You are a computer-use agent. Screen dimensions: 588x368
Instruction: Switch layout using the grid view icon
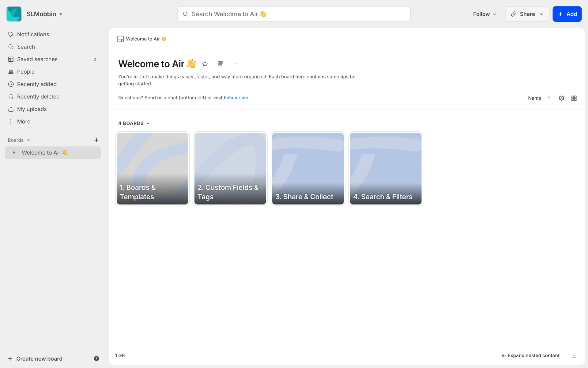[x=574, y=98]
